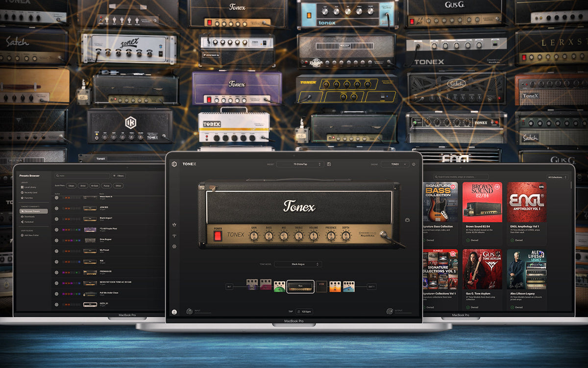The height and width of the screenshot is (368, 588).
Task: Click the amp BASS knob
Action: (269, 236)
